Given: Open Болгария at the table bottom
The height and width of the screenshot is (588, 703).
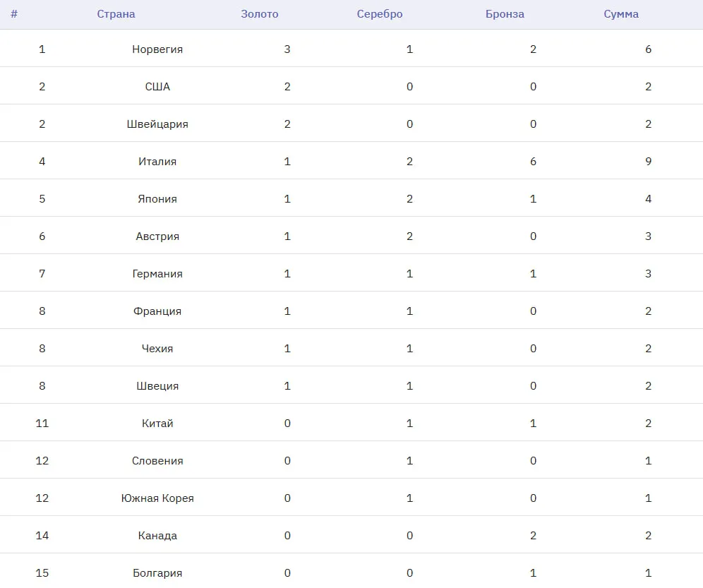Looking at the screenshot, I should (x=157, y=573).
